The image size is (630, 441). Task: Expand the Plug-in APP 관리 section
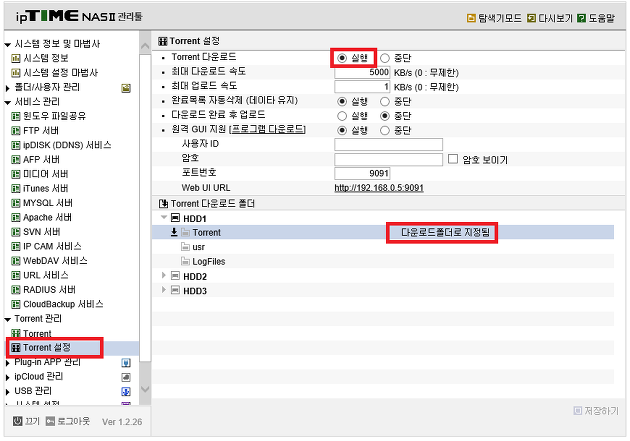(8, 363)
